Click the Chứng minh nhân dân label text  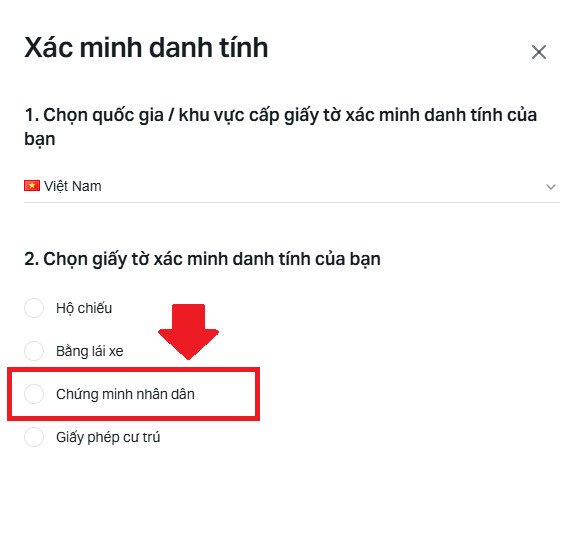click(125, 394)
